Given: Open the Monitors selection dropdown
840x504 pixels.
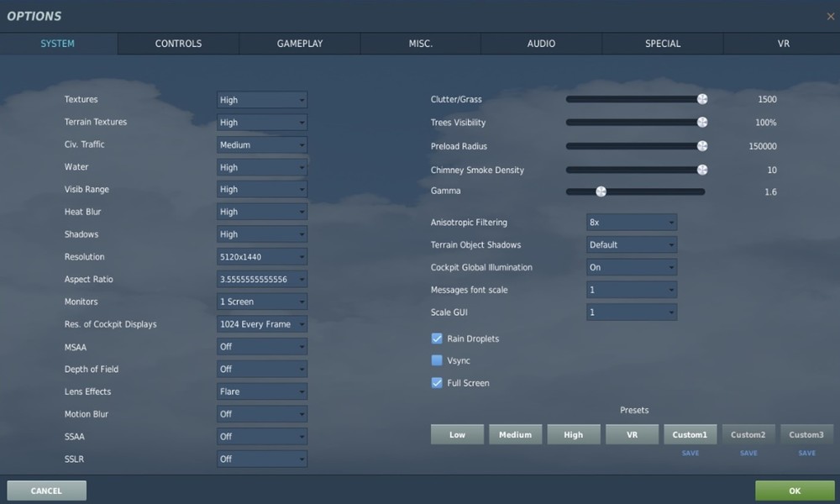Looking at the screenshot, I should 261,301.
